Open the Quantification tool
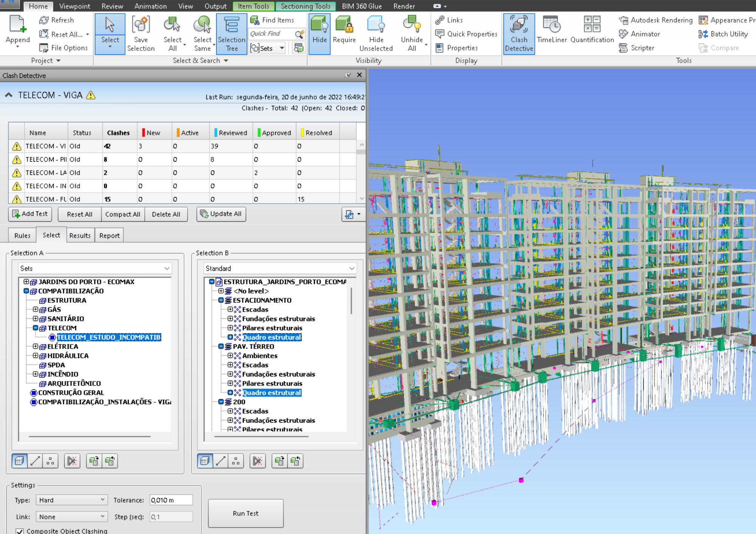 (x=592, y=30)
